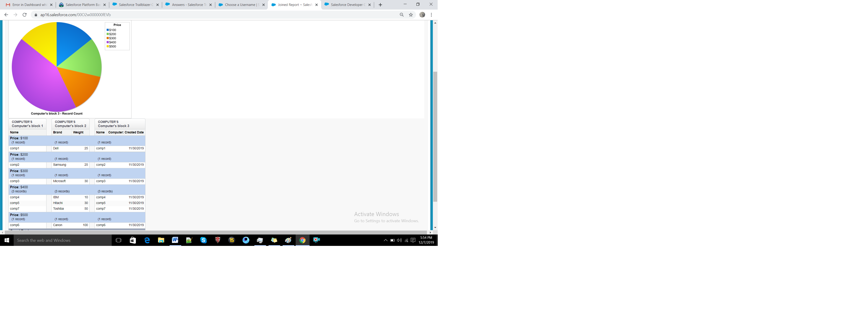This screenshot has height=316, width=868.
Task: Open the new tab plus button
Action: coord(380,5)
